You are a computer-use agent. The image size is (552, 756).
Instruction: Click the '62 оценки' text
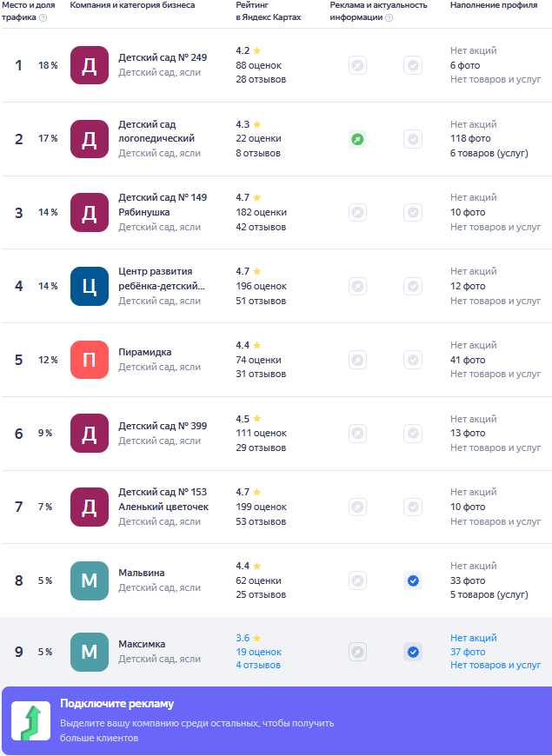(x=259, y=581)
